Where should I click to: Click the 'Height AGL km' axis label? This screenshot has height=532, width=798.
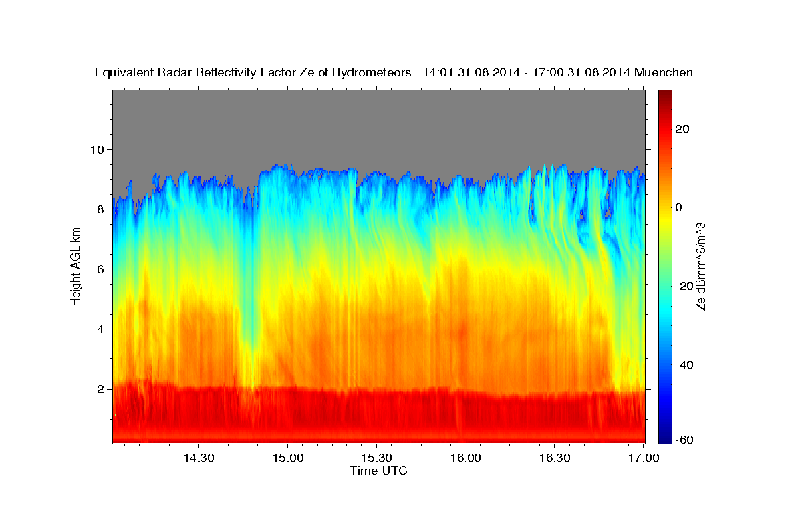tap(76, 266)
